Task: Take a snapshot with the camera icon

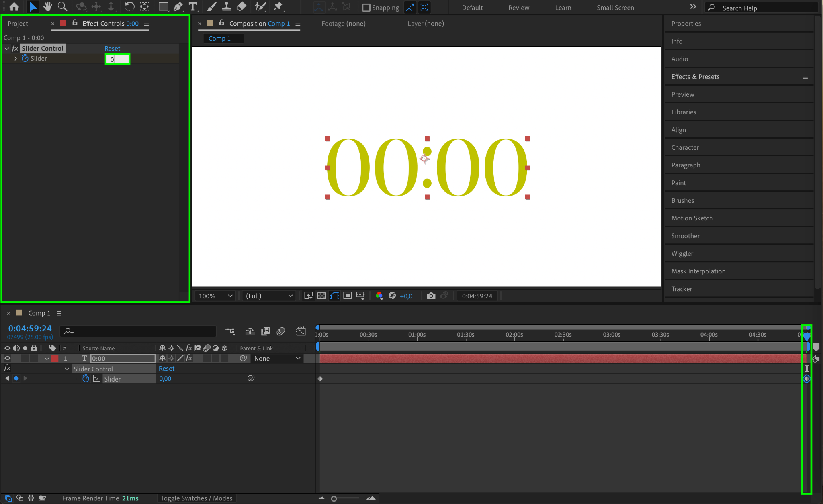Action: tap(431, 296)
